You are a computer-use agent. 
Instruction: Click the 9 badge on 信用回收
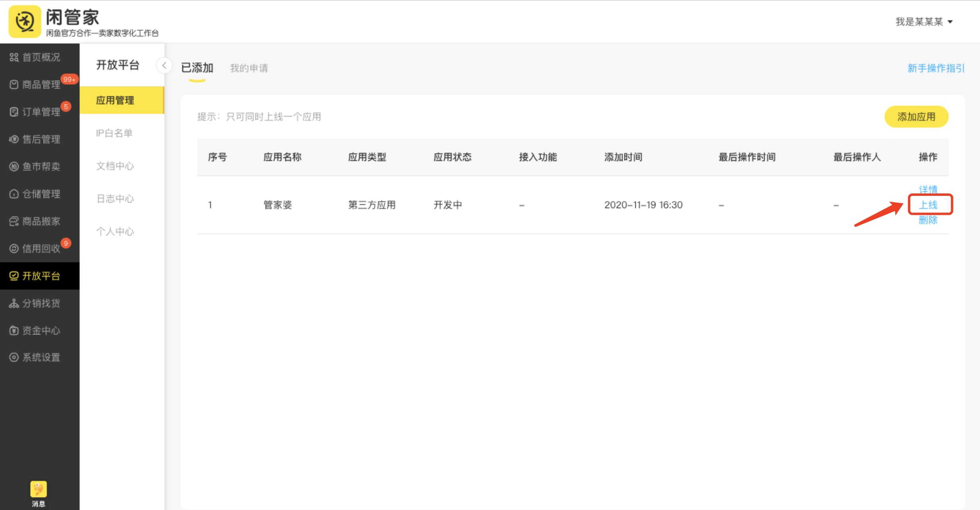tap(66, 243)
